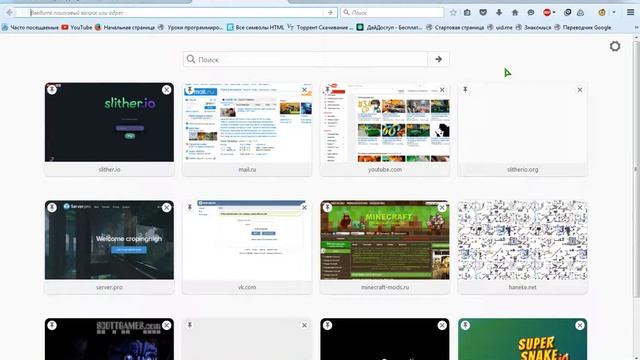The width and height of the screenshot is (640, 360).
Task: Open the Стартовая страница bookmark
Action: 455,27
